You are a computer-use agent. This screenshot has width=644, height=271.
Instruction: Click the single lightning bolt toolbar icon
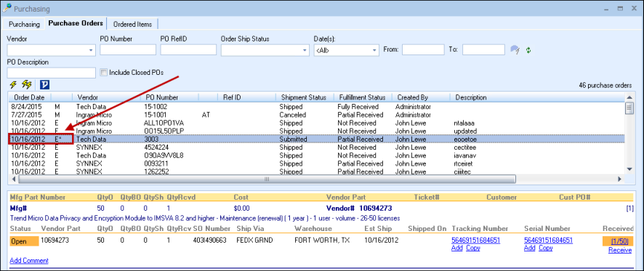tap(14, 85)
